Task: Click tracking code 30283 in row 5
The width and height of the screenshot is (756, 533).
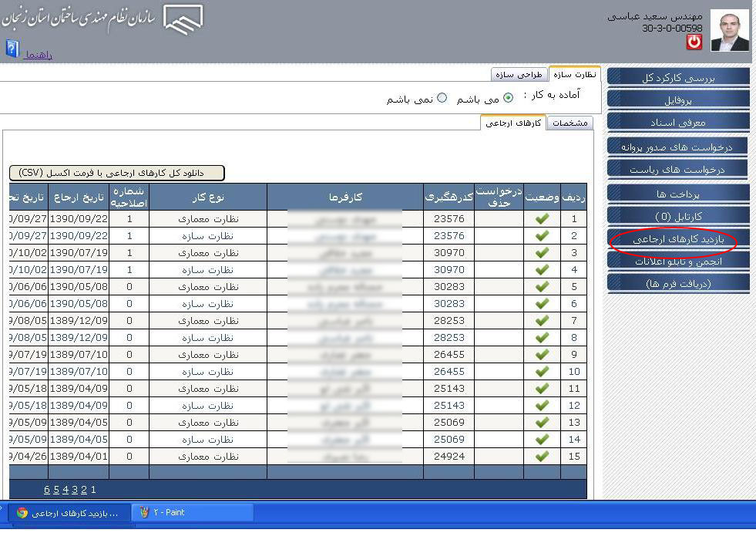Action: tap(449, 286)
